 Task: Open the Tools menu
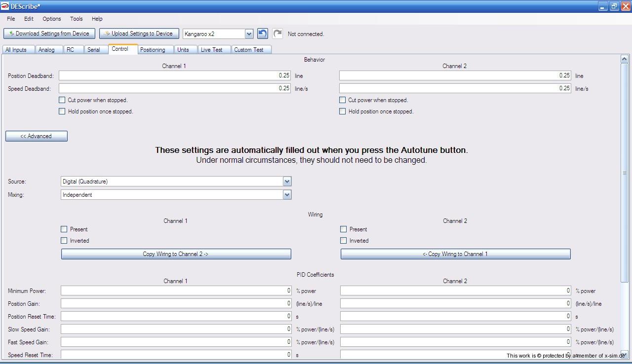(x=76, y=19)
